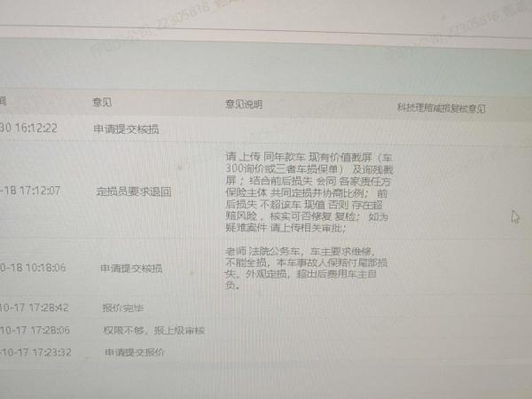532x399 pixels.
Task: Select the 申请提交报价 opinion cell
Action: pos(133,352)
